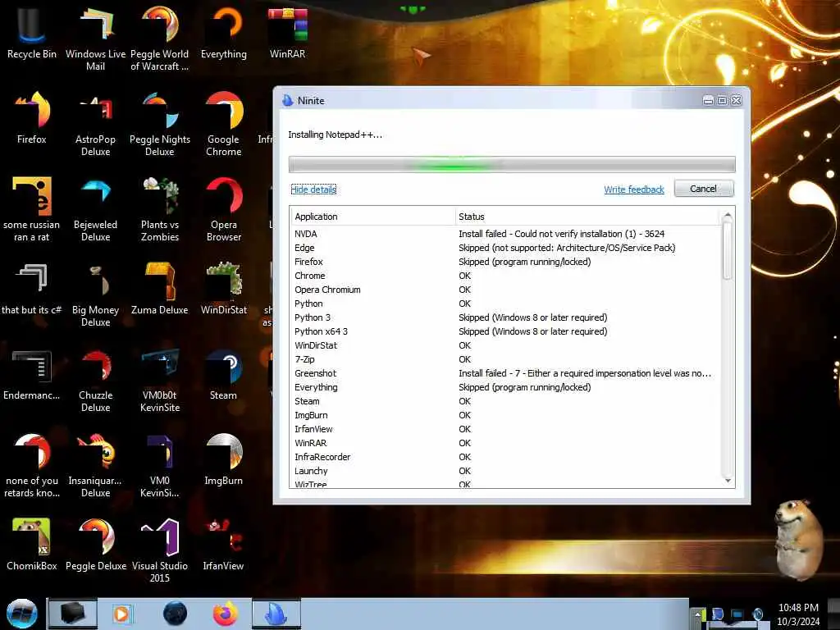The image size is (840, 630).
Task: Select Plants vs Zombies icon
Action: click(x=160, y=209)
